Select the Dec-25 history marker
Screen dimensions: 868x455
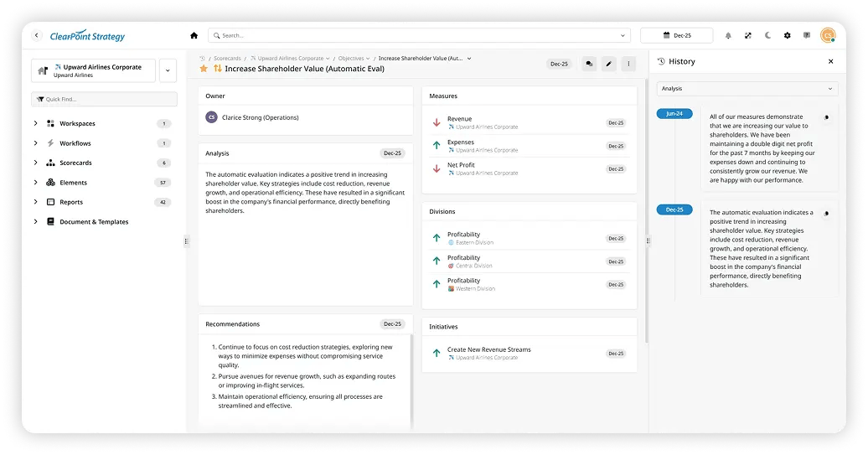point(674,209)
